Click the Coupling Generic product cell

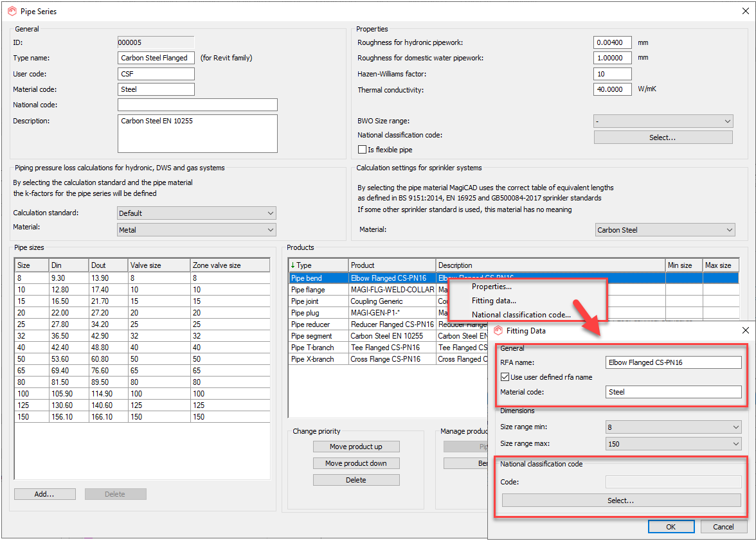(392, 301)
